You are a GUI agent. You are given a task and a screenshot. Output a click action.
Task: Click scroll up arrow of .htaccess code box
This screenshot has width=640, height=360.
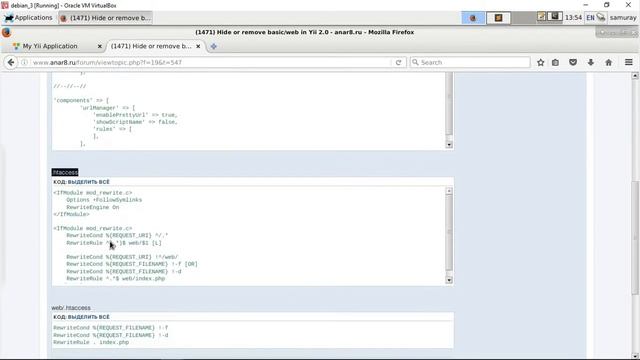click(x=449, y=191)
